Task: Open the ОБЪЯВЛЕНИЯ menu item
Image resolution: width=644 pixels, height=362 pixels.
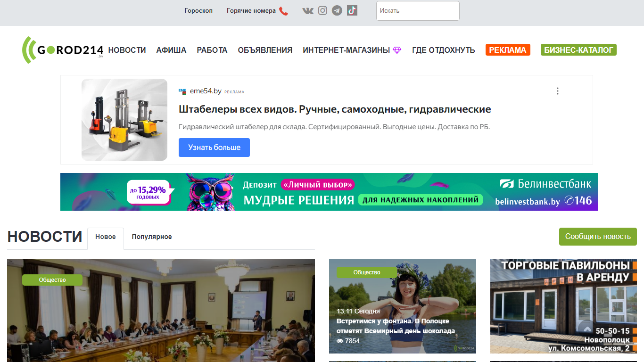Action: coord(265,50)
